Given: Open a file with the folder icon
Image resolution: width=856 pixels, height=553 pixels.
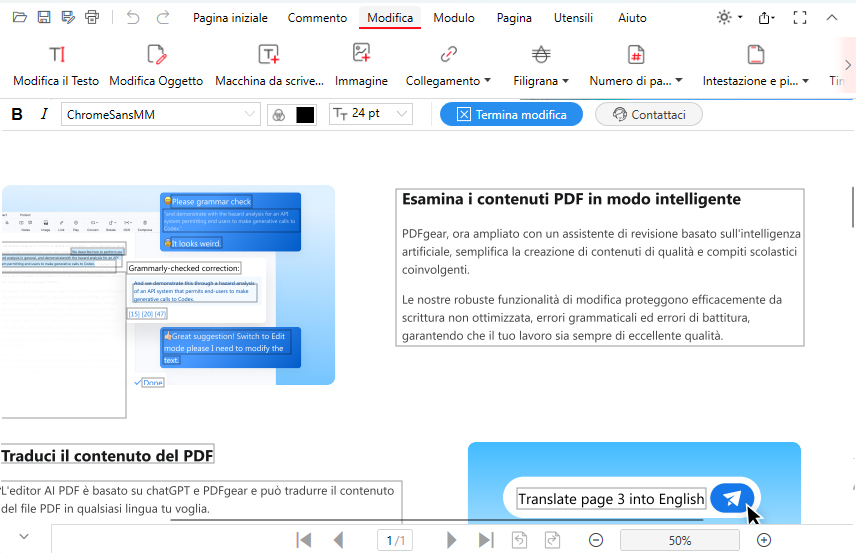Looking at the screenshot, I should tap(20, 17).
